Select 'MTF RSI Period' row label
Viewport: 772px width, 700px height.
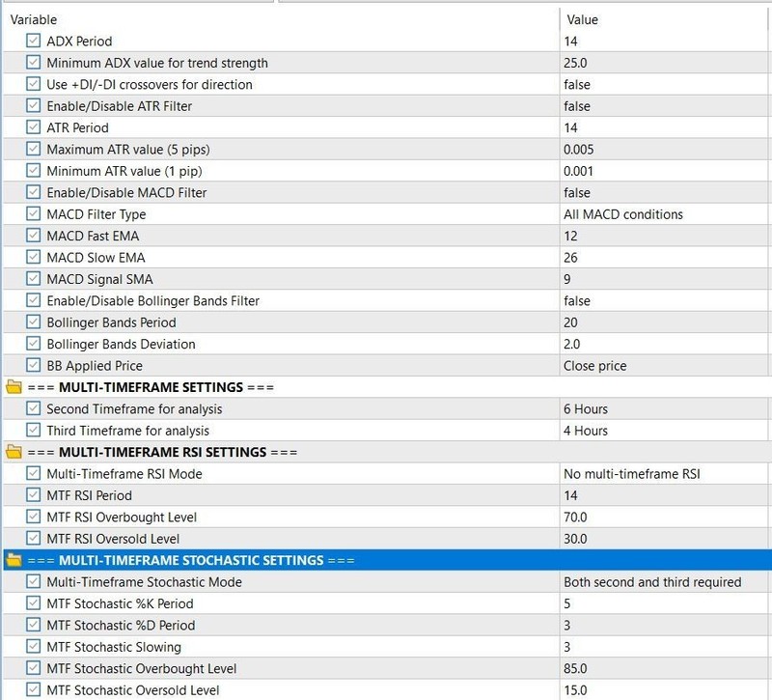click(x=89, y=495)
